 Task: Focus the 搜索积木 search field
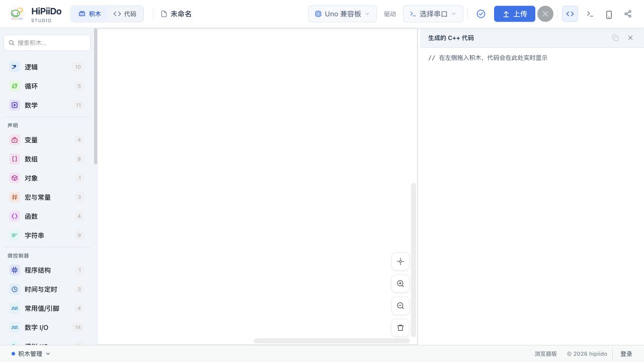47,43
